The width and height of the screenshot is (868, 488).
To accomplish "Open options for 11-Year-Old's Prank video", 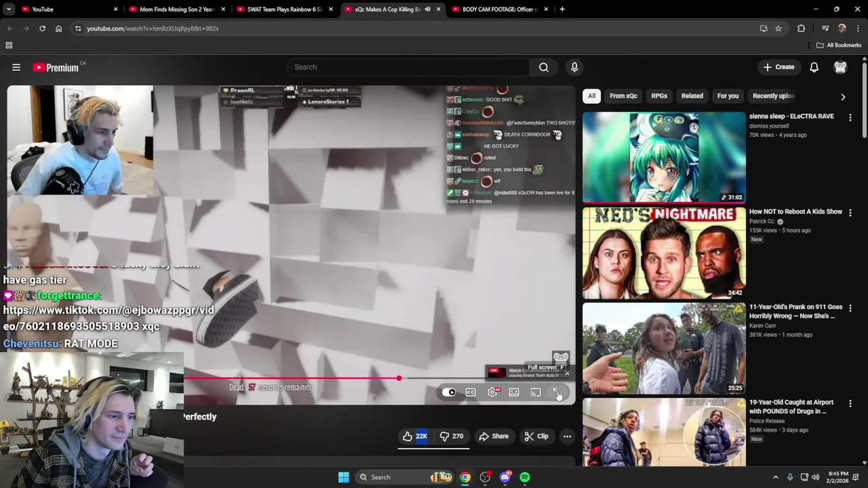I will click(850, 308).
